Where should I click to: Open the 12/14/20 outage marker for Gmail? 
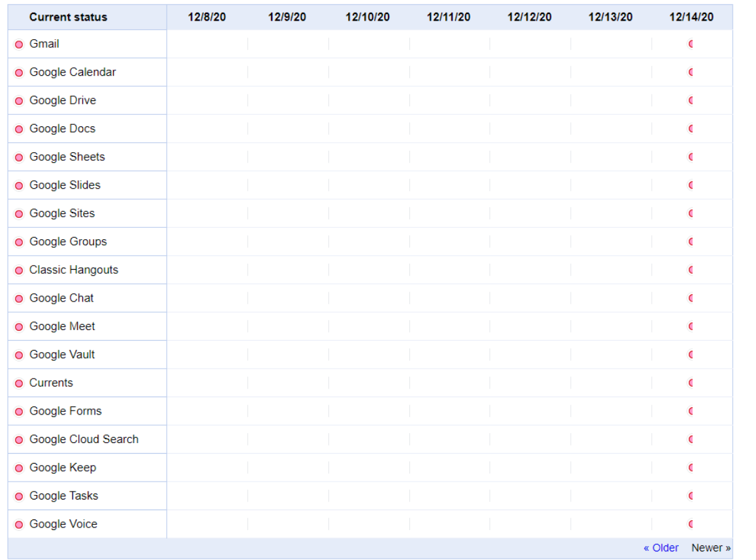coord(691,44)
